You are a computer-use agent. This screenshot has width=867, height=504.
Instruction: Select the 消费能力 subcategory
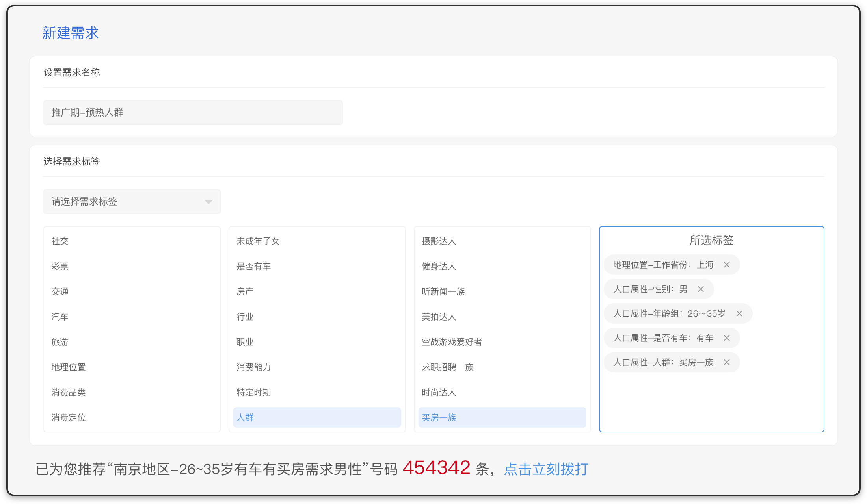coord(254,367)
